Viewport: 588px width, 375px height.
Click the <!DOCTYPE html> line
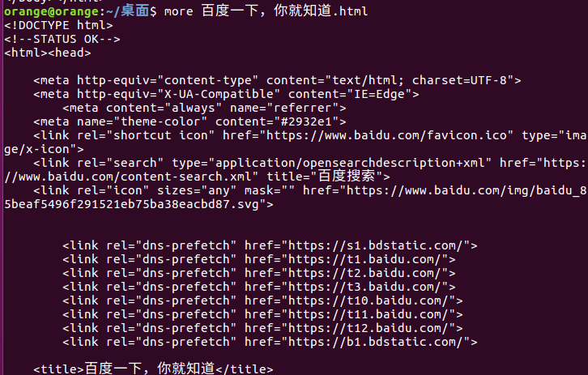click(x=58, y=25)
